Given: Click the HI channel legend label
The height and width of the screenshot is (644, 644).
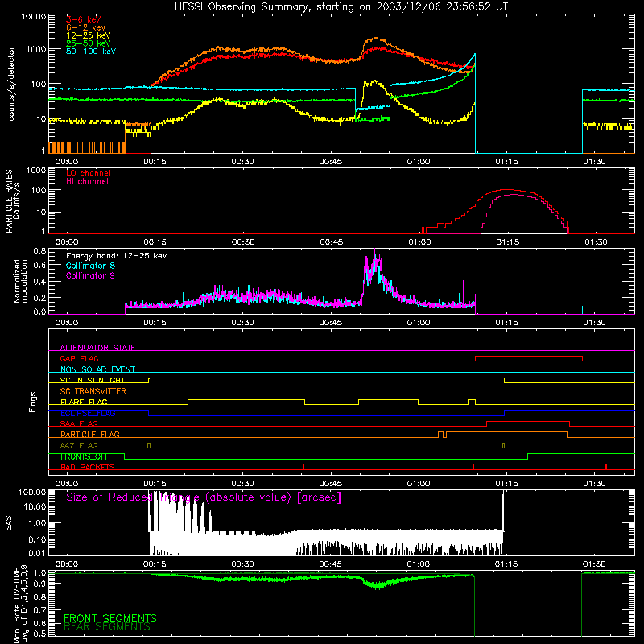Looking at the screenshot, I should 87,182.
